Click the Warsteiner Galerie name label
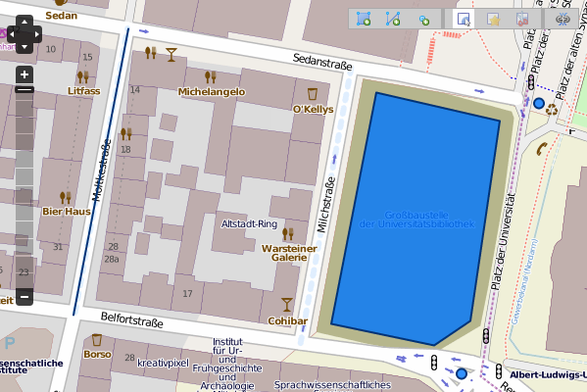Viewport: 587px width, 392px height. 289,253
